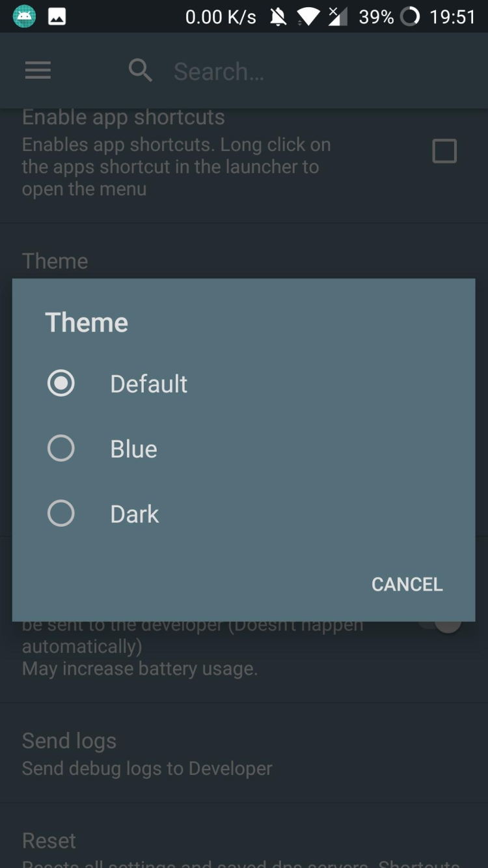Tap the muted bell status icon
The image size is (488, 868).
pyautogui.click(x=278, y=17)
